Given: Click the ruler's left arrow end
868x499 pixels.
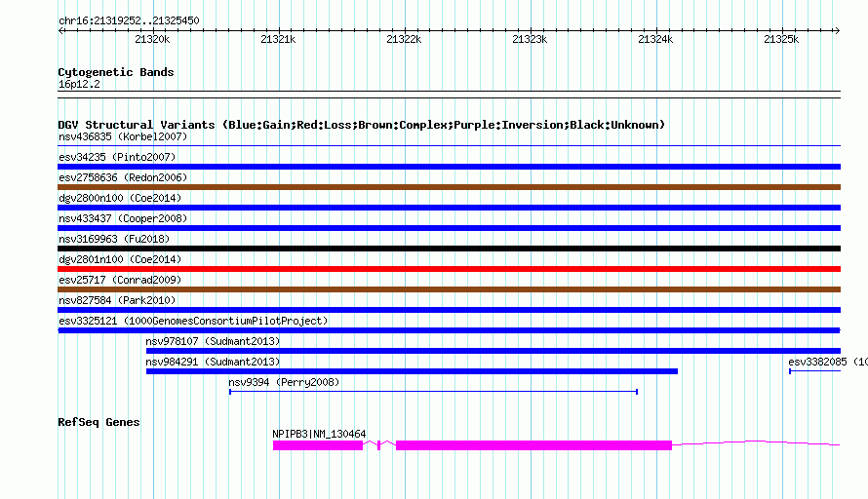Looking at the screenshot, I should tap(60, 31).
